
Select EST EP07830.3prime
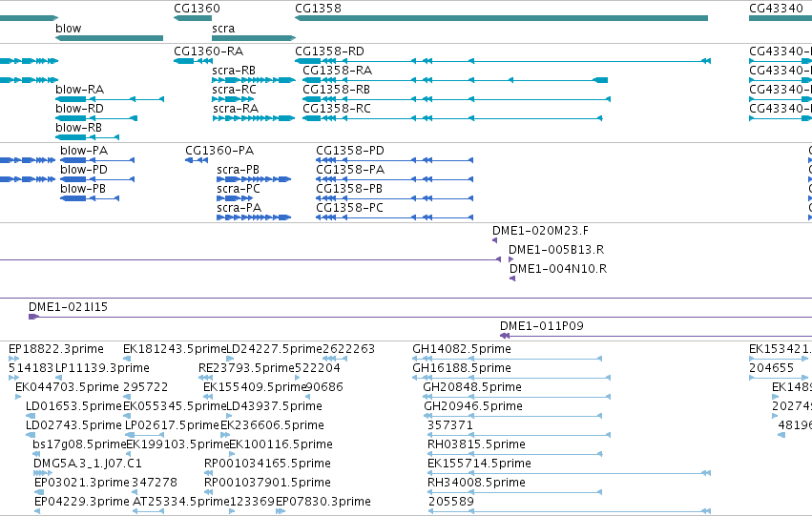(323, 502)
